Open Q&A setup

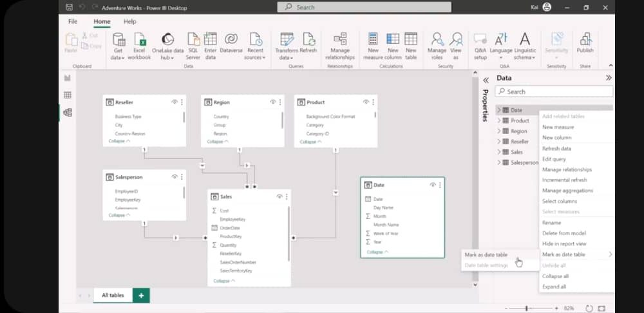coord(480,46)
